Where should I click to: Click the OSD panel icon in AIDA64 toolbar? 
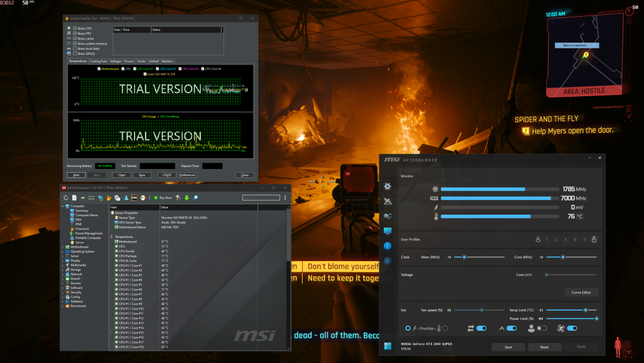tap(134, 197)
